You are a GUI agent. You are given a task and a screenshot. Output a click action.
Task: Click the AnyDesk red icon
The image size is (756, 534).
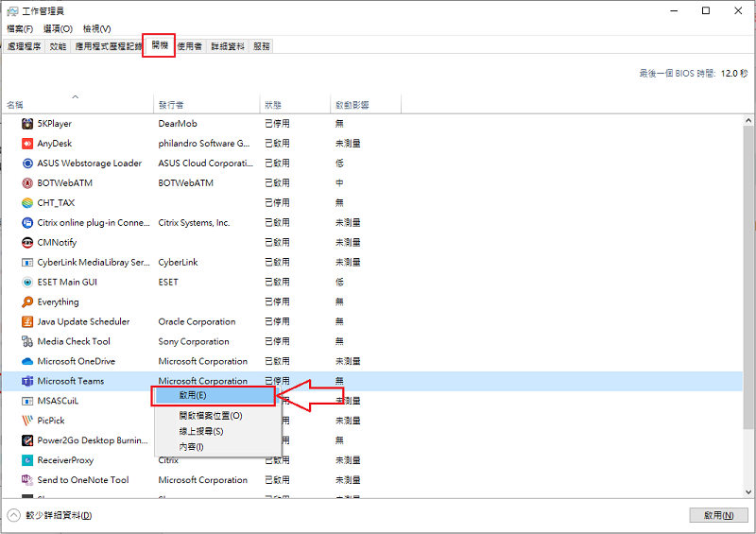coord(27,144)
